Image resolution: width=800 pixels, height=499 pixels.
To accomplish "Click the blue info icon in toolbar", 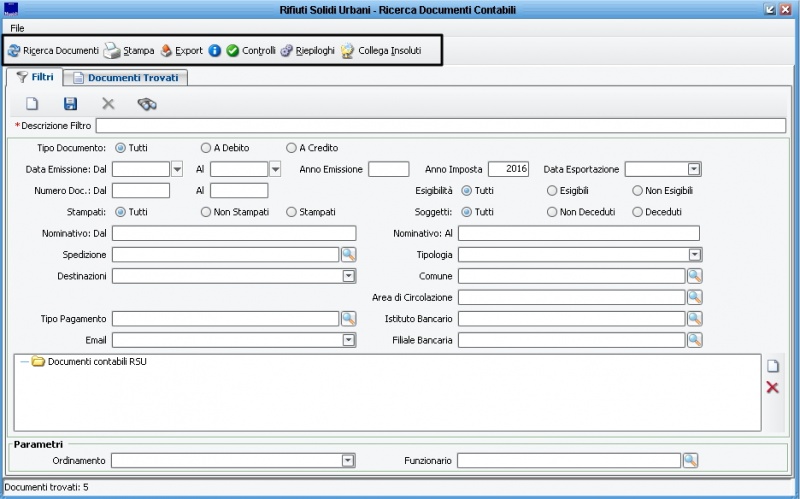I will tap(215, 50).
